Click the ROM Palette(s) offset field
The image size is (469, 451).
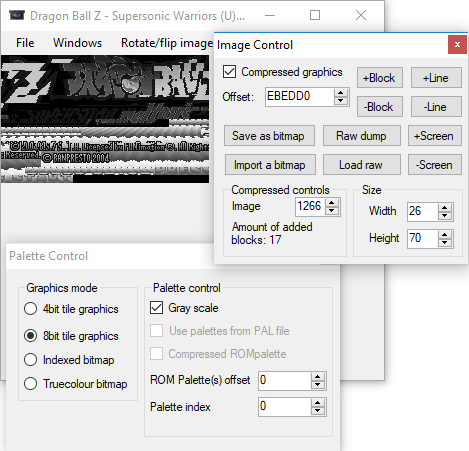click(x=284, y=381)
